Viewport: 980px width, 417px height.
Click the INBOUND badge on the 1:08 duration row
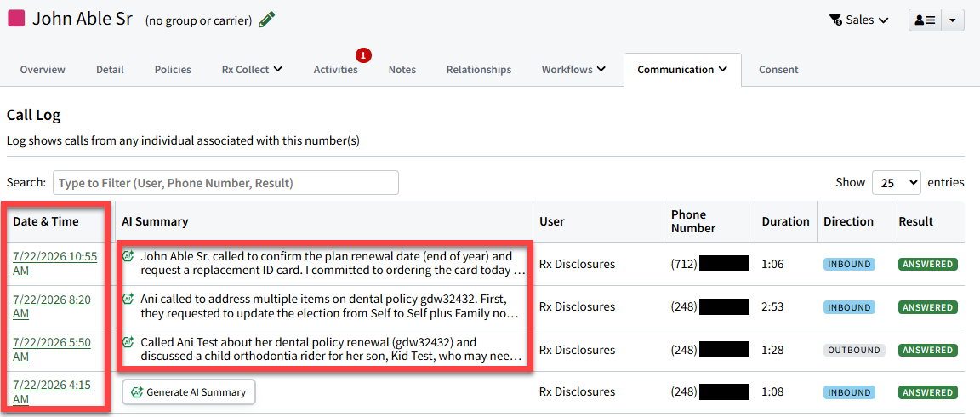(849, 392)
